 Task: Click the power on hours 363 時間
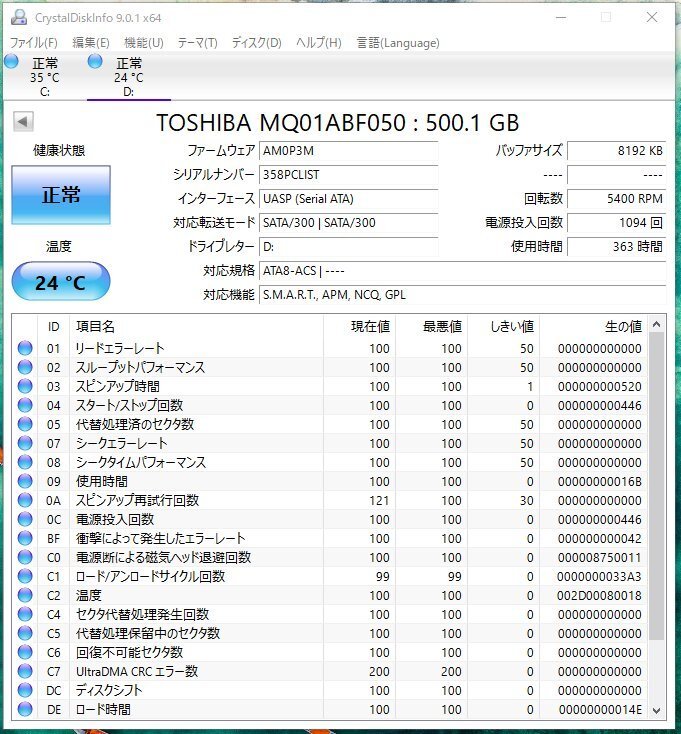(616, 246)
